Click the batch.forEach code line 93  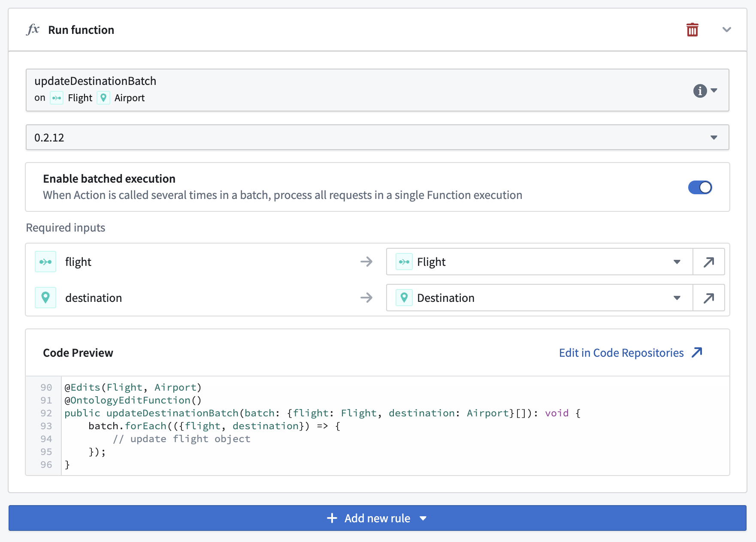[x=215, y=426]
